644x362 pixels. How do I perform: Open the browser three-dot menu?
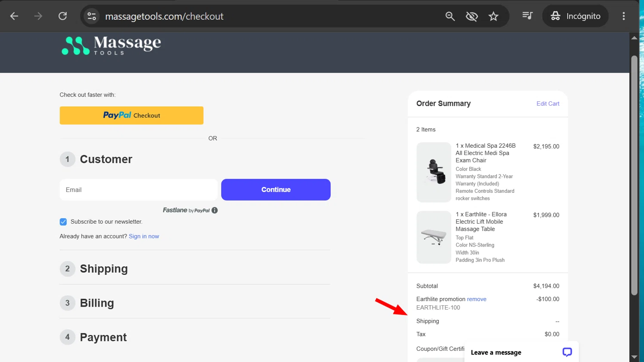click(623, 16)
